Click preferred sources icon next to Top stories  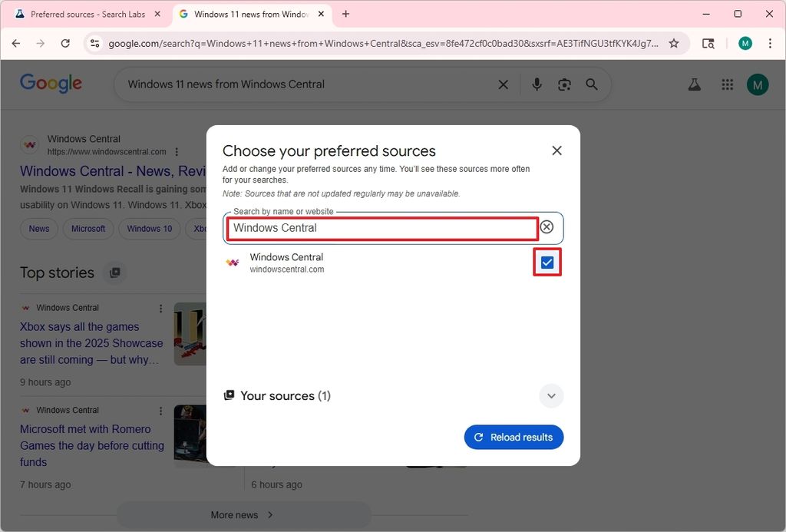click(115, 273)
